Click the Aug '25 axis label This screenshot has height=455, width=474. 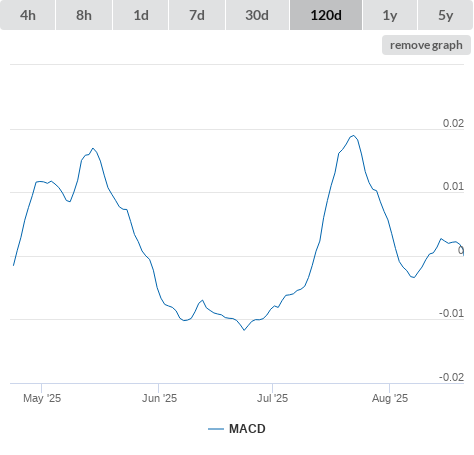click(390, 398)
